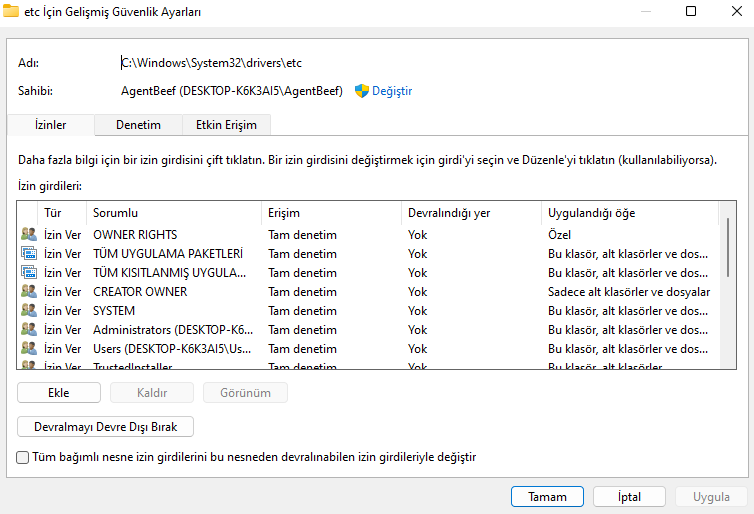Click İzin Ver in the CREATOR OWNER row
The width and height of the screenshot is (754, 514).
(63, 292)
